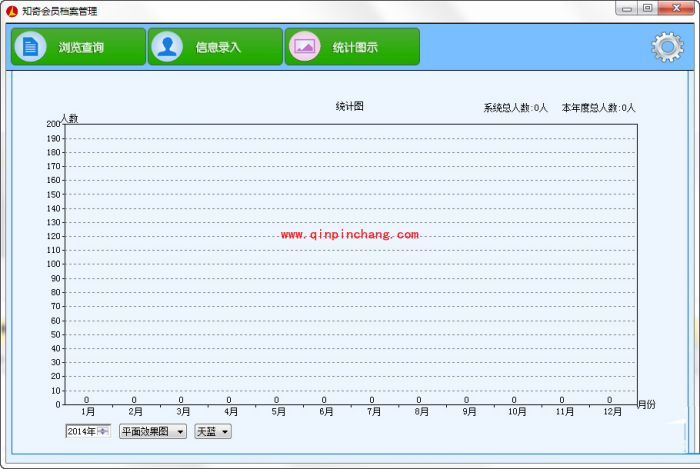Screen dimensions: 700x469
Task: Click the 9月 axis label
Action: pyautogui.click(x=469, y=411)
